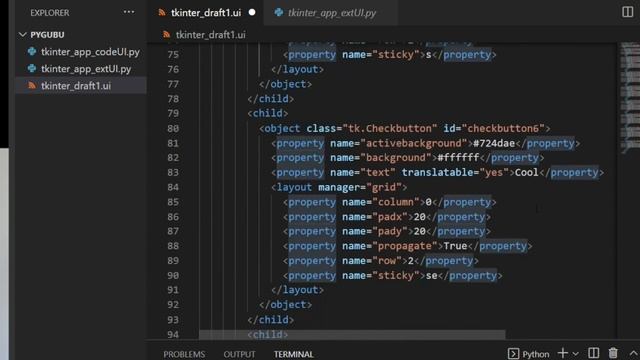Viewport: 640px width, 360px height.
Task: Maximize panel with chevron-up icon
Action: tap(633, 353)
